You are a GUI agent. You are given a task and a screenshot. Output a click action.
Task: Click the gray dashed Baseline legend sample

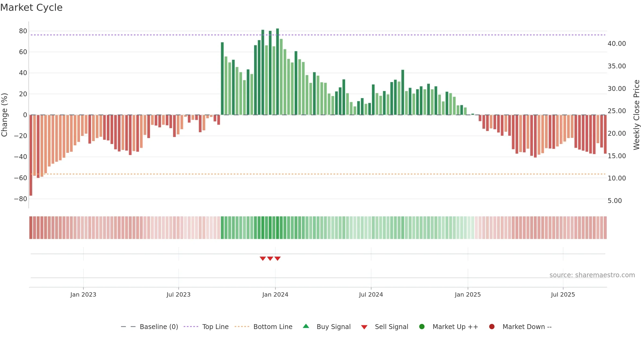[128, 327]
